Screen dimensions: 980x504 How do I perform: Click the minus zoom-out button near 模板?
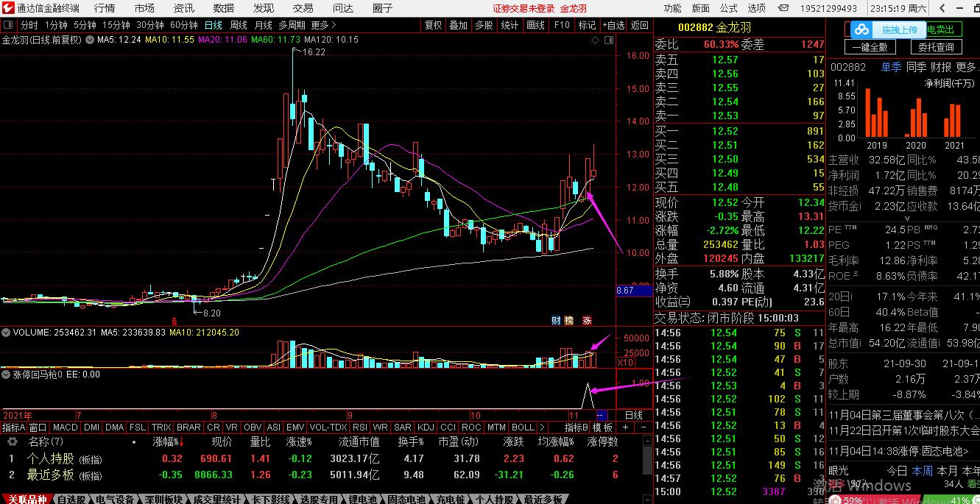point(642,427)
